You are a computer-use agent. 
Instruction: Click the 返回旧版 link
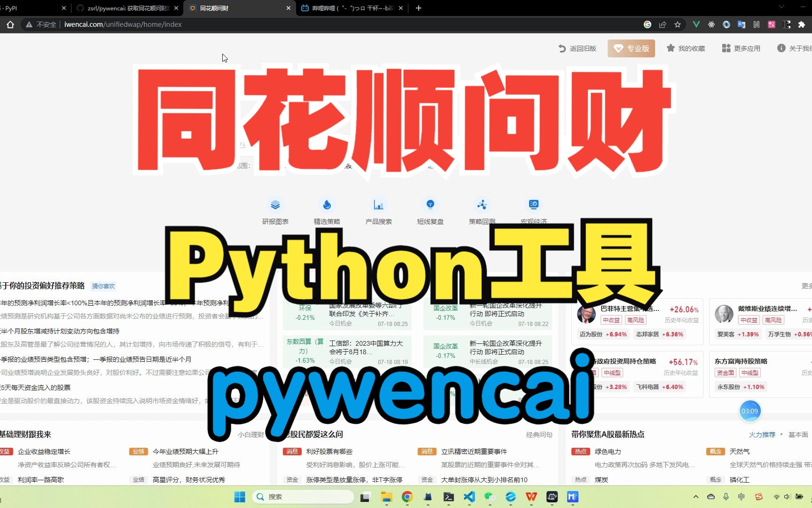tap(578, 48)
